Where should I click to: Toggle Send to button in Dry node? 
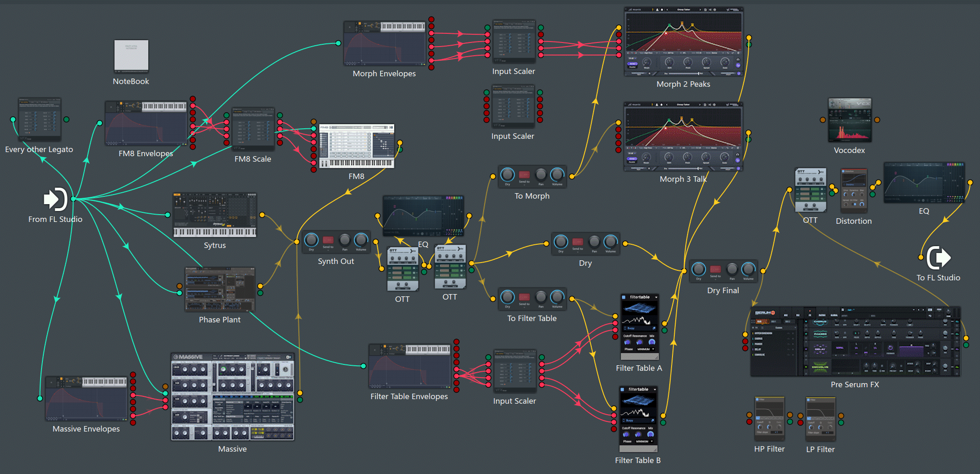click(578, 242)
